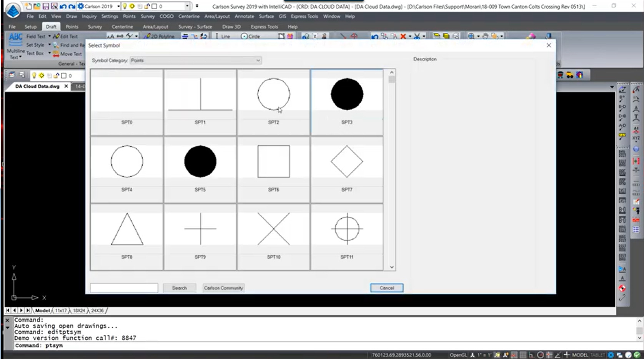This screenshot has height=359, width=644.
Task: Click the green checkmark icon in status bar
Action: (x=637, y=355)
